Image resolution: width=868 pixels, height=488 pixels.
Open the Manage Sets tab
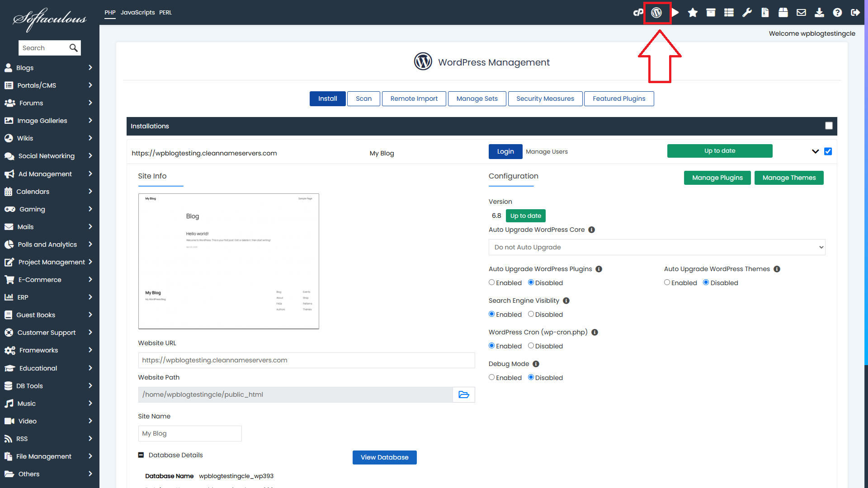coord(477,99)
